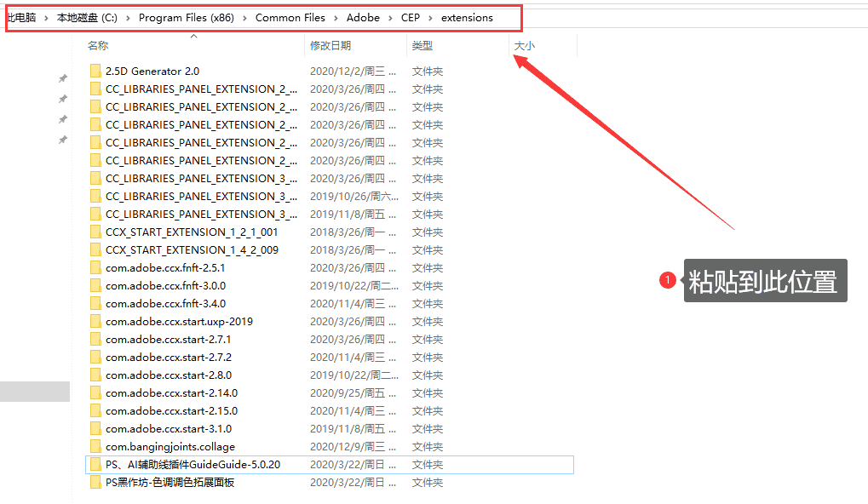The height and width of the screenshot is (504, 868).
Task: Click folder icon of PS黑作坊-色调调色拓展面板
Action: (95, 483)
